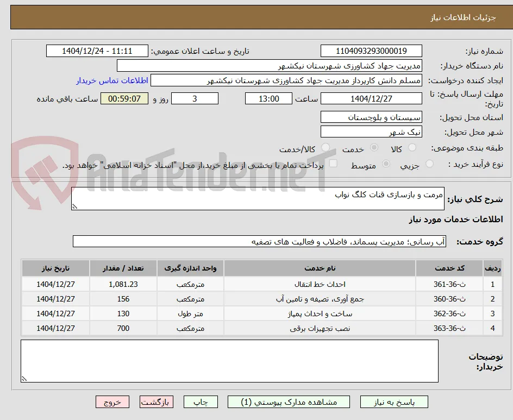Image resolution: width=513 pixels, height=420 pixels.
Task: Click the تعداد / مقدار column header
Action: [123, 268]
